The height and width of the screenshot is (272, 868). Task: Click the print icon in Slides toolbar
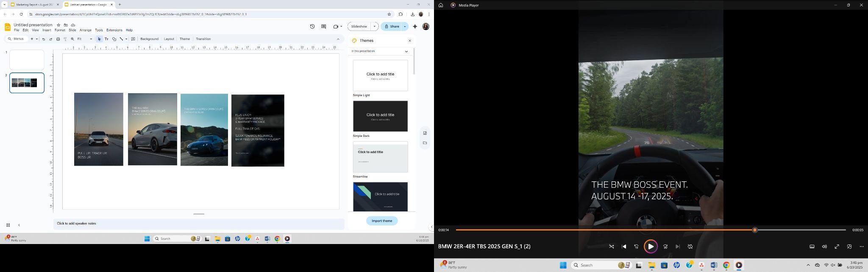click(x=58, y=39)
